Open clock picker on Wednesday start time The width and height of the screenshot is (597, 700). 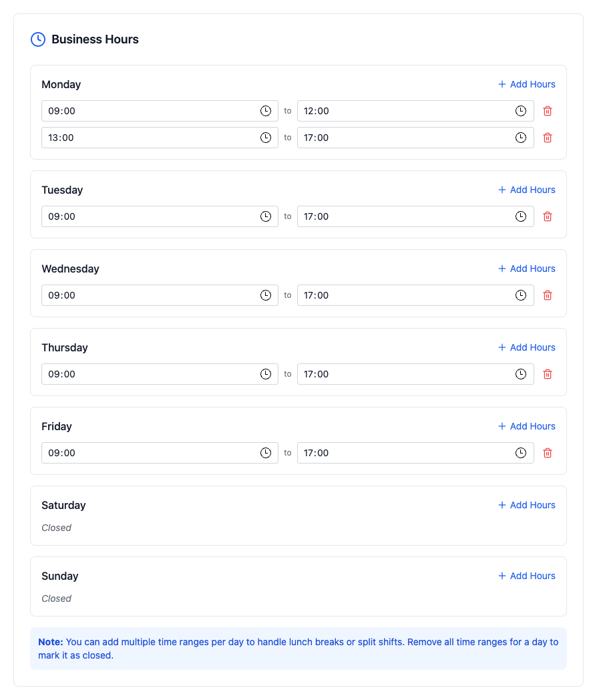tap(266, 295)
